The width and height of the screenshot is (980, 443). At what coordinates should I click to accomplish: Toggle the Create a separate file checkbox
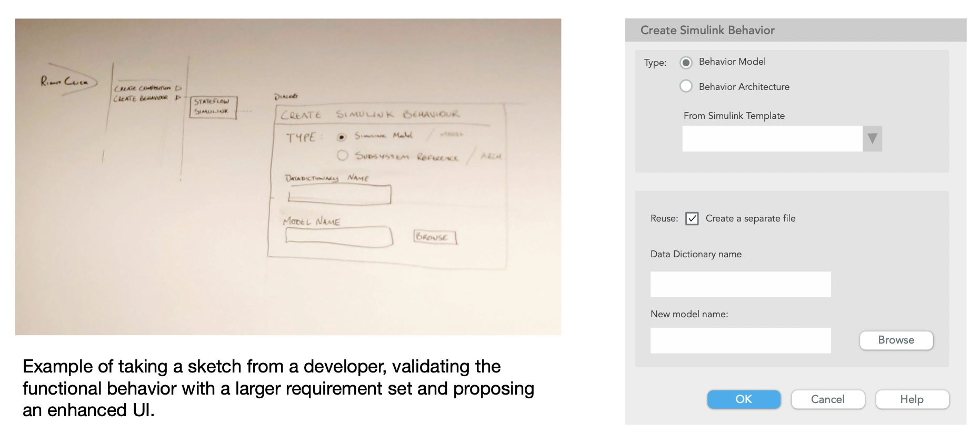tap(692, 218)
